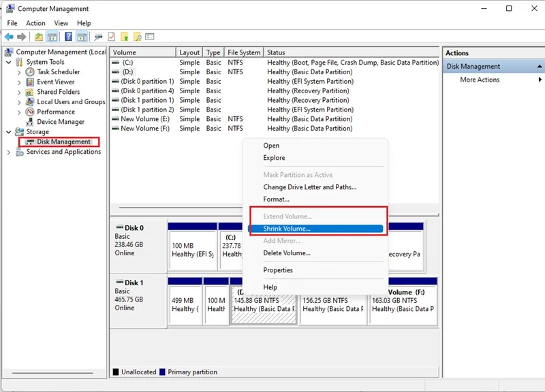Choose Explore in the context menu

[x=274, y=158]
